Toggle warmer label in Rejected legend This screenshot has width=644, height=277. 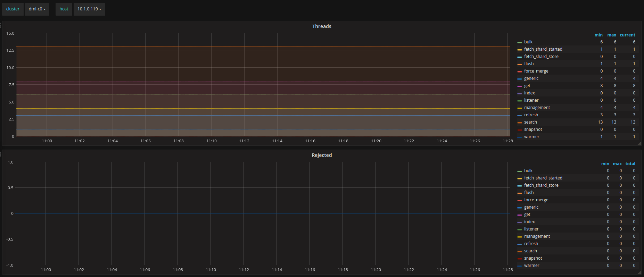(532, 266)
